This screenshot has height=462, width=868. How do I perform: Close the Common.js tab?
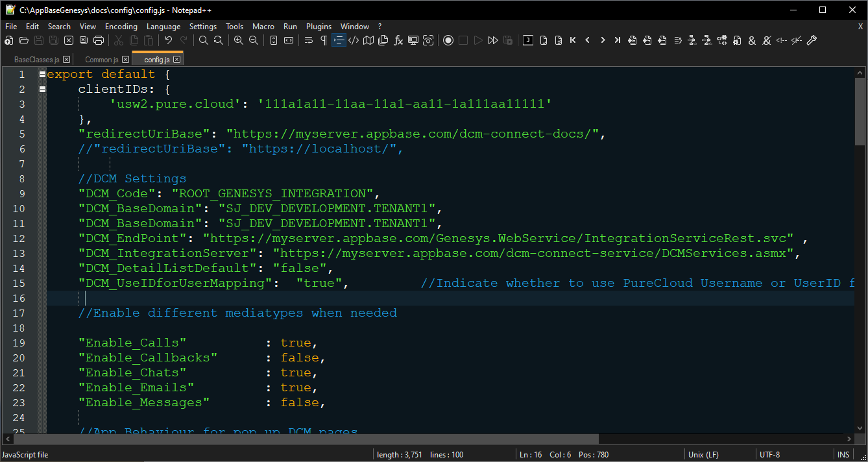click(x=126, y=60)
